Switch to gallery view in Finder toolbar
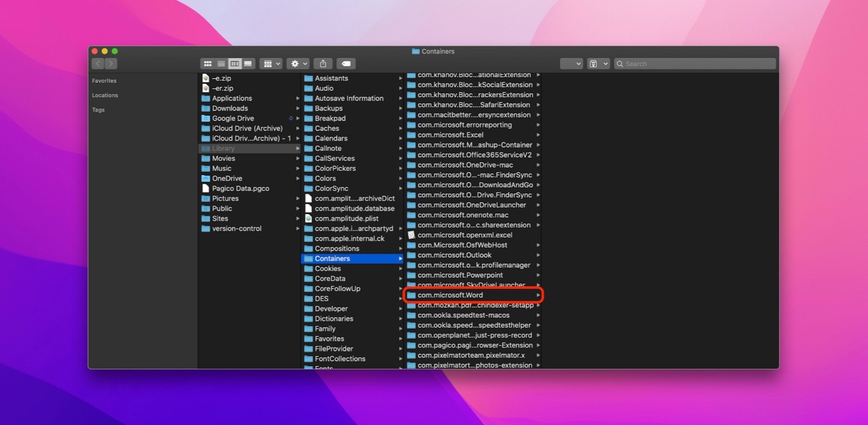This screenshot has height=425, width=868. 248,64
